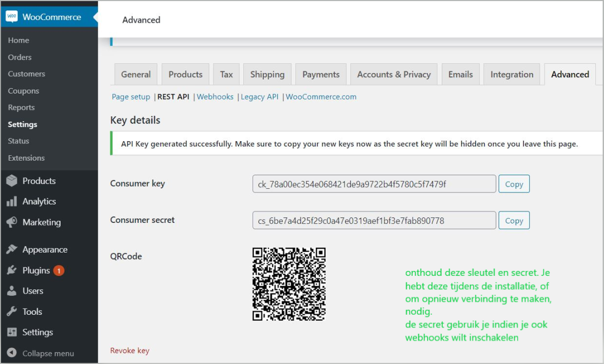Click the Consumer secret text field
Viewport: 604px width, 364px height.
point(374,220)
